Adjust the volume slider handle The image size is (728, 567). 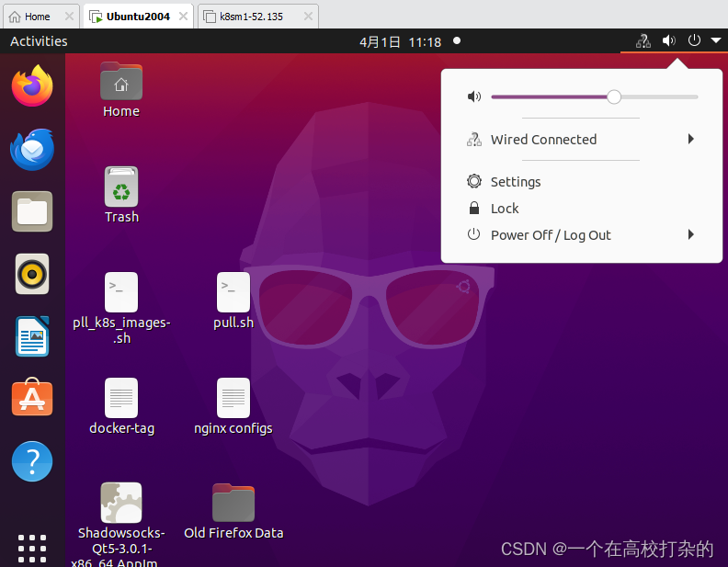[x=614, y=96]
